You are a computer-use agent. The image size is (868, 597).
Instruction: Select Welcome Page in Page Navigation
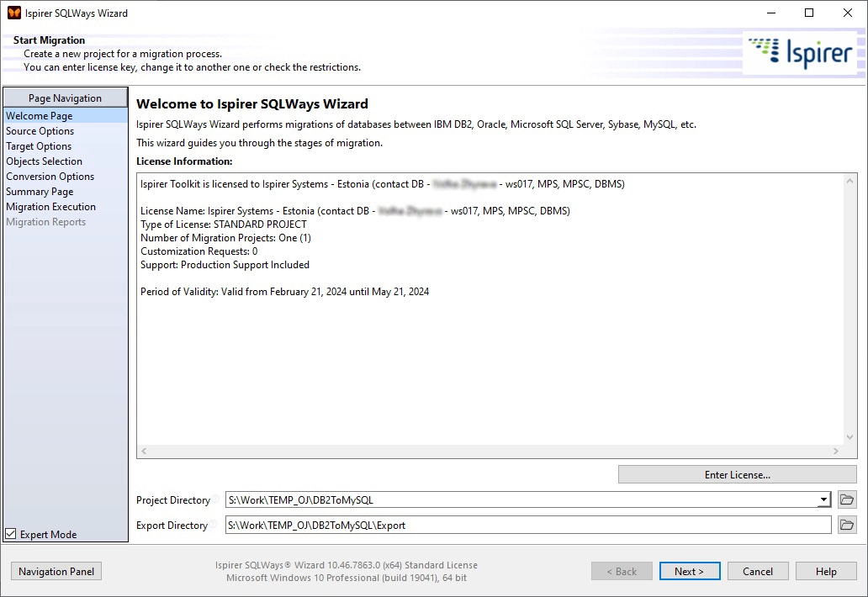coord(39,115)
